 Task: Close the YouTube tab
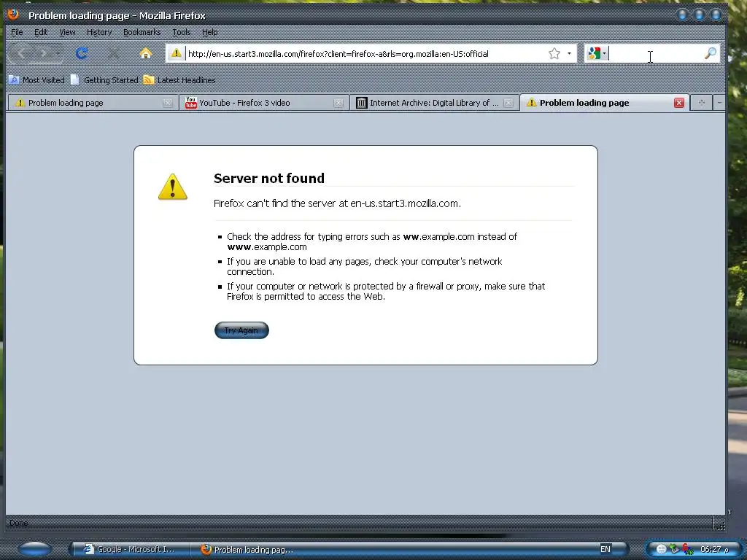[x=338, y=103]
